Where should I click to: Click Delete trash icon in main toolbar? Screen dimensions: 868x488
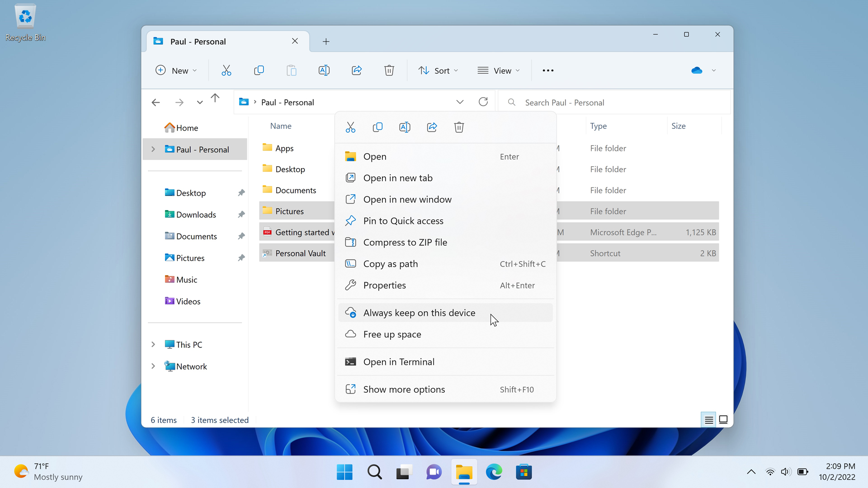(x=389, y=70)
